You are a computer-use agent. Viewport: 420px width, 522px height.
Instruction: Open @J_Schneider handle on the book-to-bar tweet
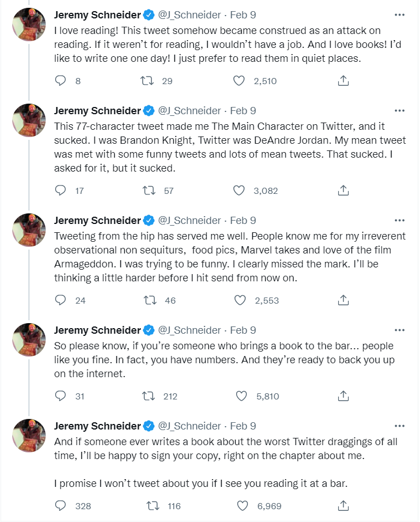189,330
